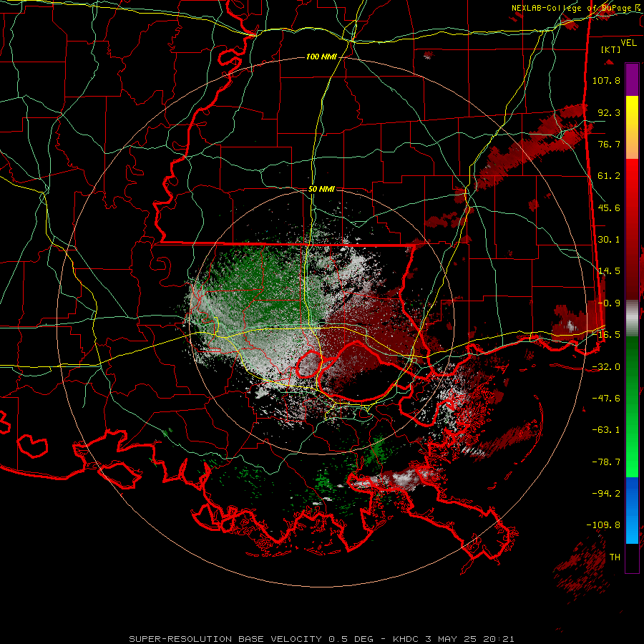The height and width of the screenshot is (644, 644).
Task: Click the 14.5 velocity scale value
Action: pos(609,271)
